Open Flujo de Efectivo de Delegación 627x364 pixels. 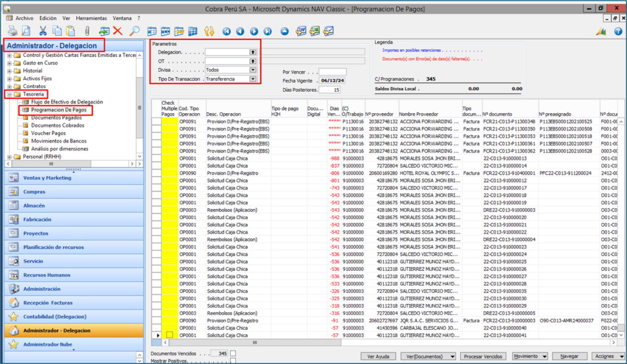(x=67, y=102)
